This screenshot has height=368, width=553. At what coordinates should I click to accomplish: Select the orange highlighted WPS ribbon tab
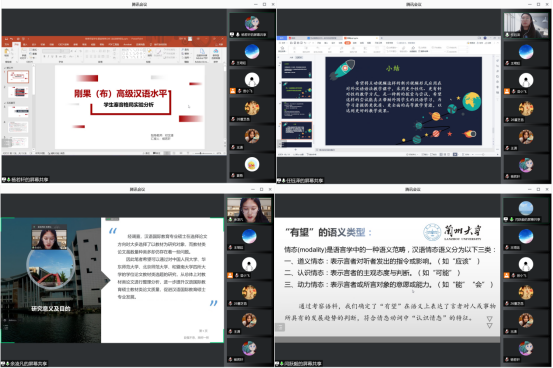pyautogui.click(x=347, y=43)
